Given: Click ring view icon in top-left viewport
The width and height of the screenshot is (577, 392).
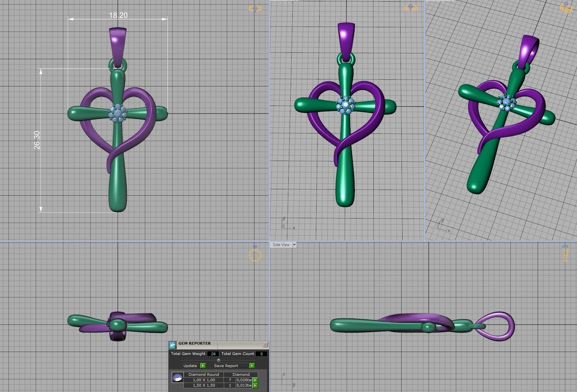Looking at the screenshot, I should tap(255, 8).
